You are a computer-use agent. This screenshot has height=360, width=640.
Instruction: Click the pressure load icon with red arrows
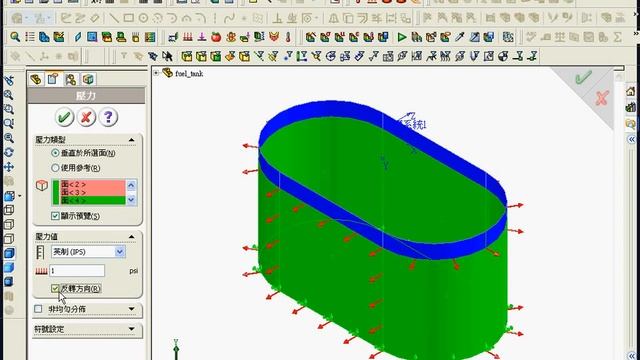tap(187, 37)
